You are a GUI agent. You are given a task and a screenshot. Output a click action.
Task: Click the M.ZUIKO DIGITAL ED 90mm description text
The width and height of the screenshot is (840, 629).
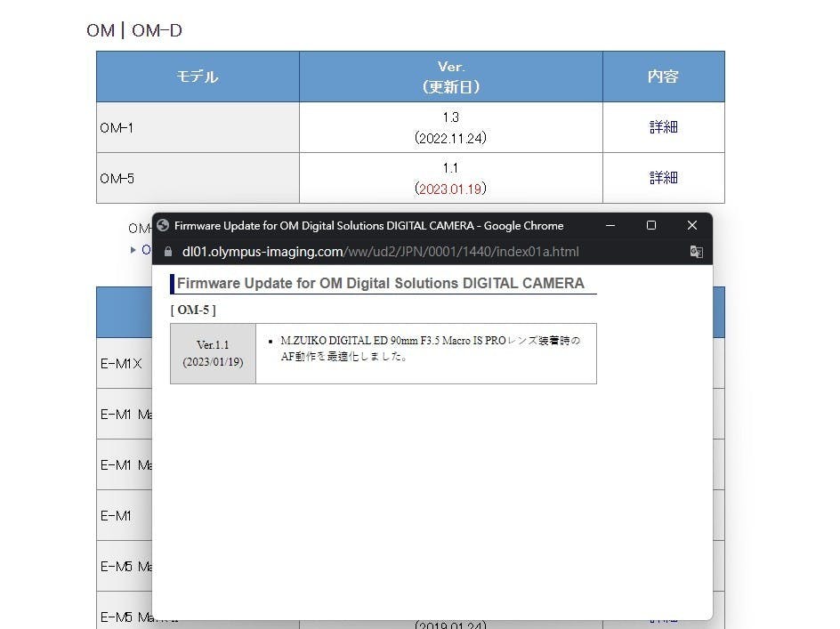[430, 348]
